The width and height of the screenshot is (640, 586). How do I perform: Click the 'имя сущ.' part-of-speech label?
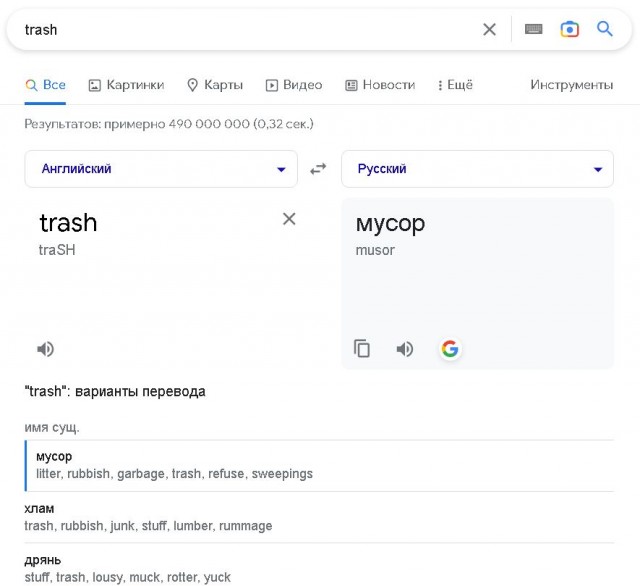tap(52, 427)
